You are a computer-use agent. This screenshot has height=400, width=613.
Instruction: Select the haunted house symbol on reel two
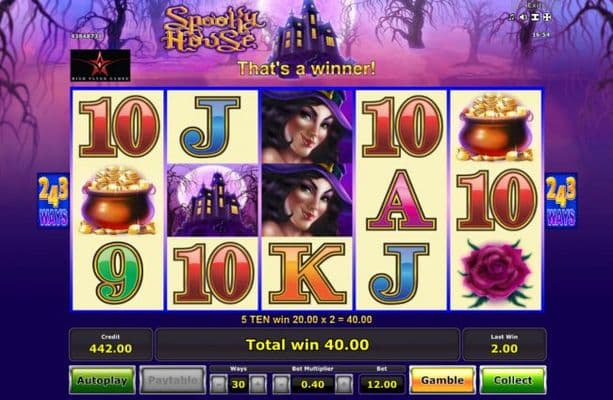(x=212, y=200)
